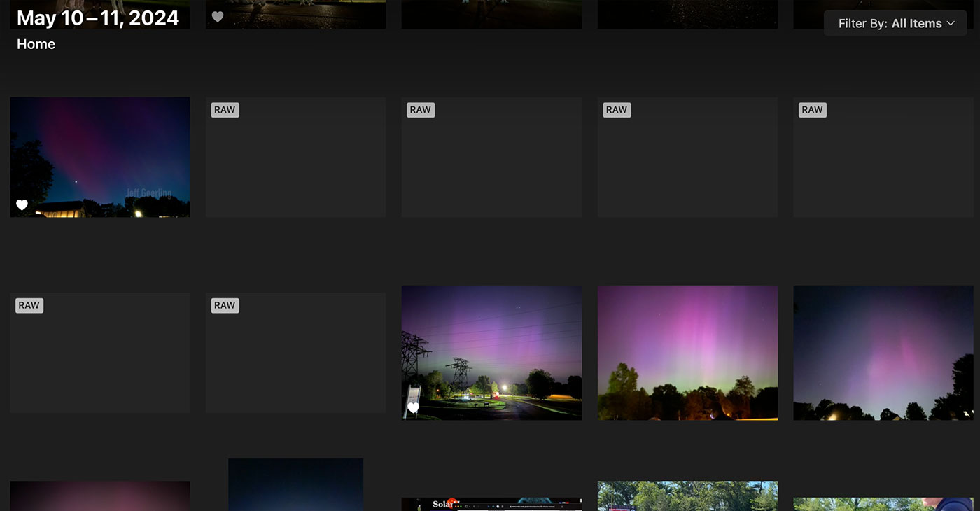Open the Solar browser screenshot thumbnail
The height and width of the screenshot is (511, 980).
tap(491, 504)
